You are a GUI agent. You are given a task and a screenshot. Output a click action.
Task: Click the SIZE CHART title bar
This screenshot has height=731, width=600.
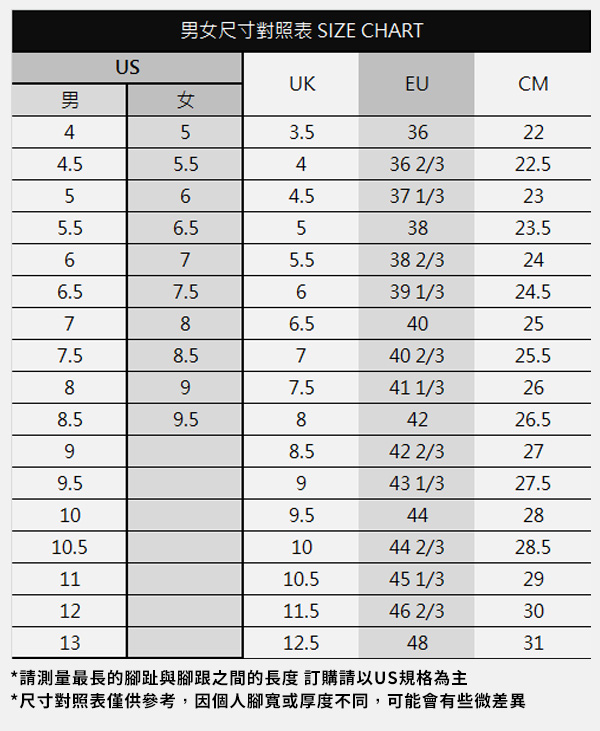pos(300,31)
